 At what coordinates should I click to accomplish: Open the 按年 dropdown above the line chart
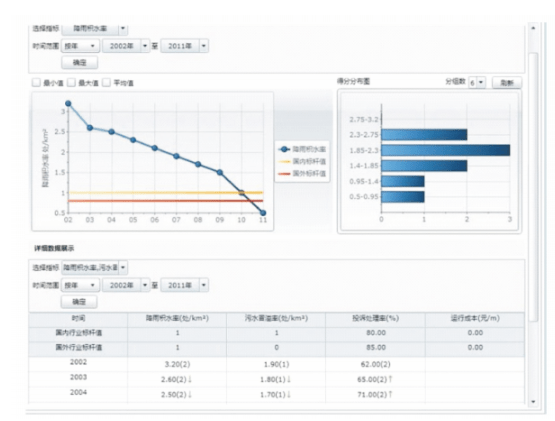pos(80,46)
